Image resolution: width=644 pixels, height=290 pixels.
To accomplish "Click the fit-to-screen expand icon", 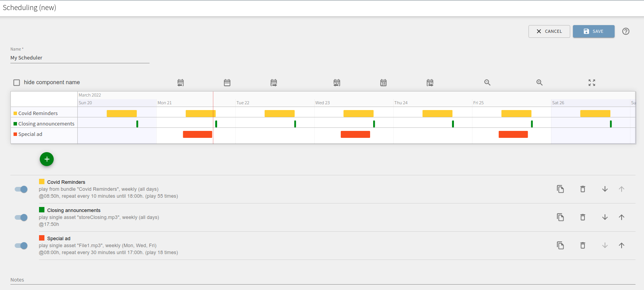I will click(591, 83).
